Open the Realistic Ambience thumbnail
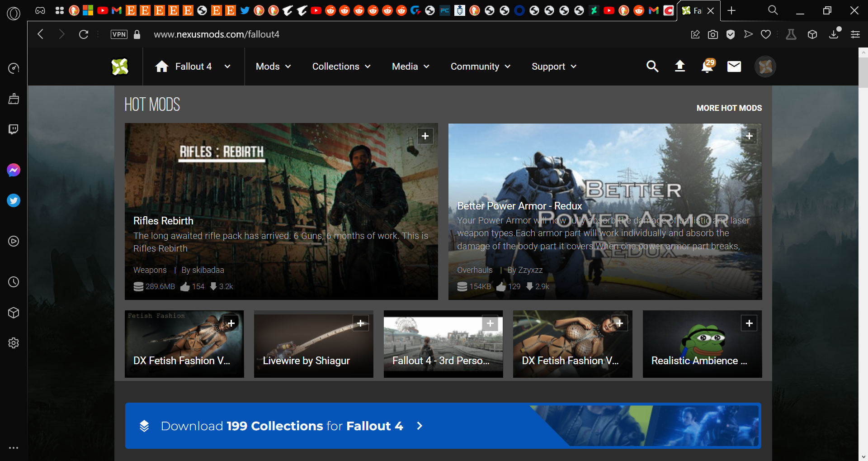Screen dimensions: 868x461 tap(703, 344)
